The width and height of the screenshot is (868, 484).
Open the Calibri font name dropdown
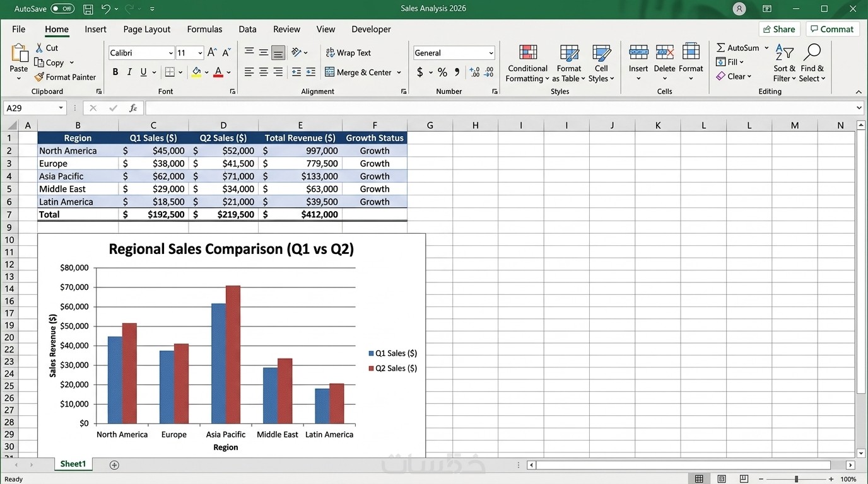tap(171, 53)
